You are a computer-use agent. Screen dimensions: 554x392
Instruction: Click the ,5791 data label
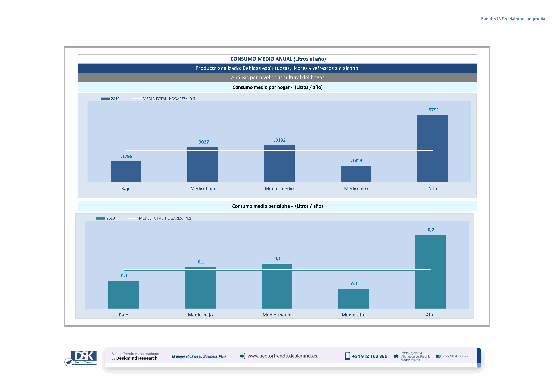(433, 110)
